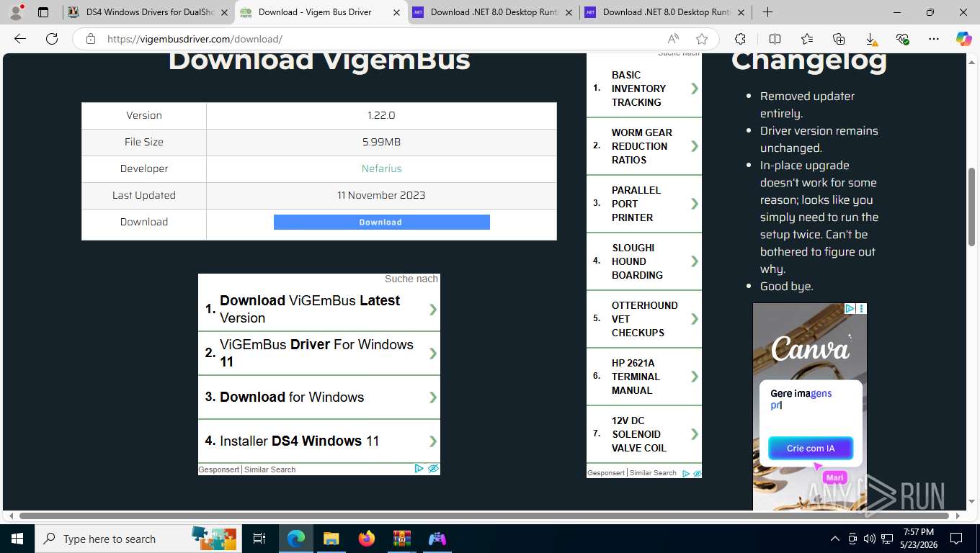Open ViGEmBus Driver For Windows 11 link
This screenshot has height=553, width=980.
[x=318, y=353]
